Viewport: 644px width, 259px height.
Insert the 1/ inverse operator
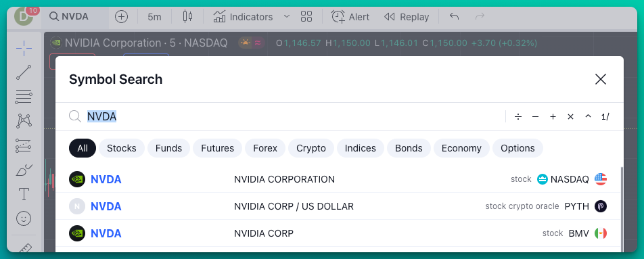click(x=605, y=117)
